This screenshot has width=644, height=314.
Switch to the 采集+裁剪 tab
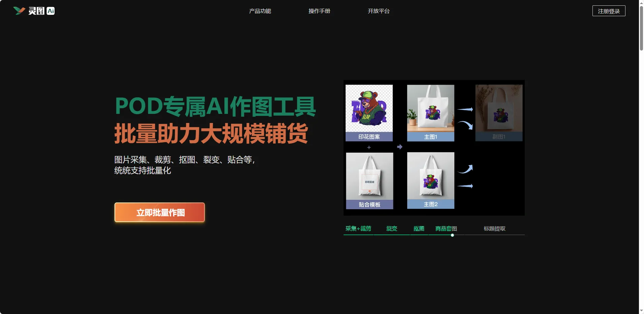(x=358, y=228)
